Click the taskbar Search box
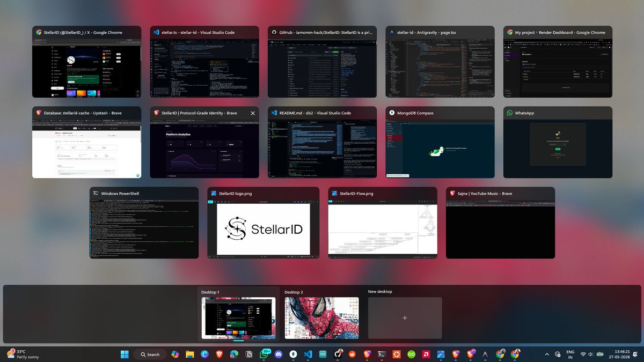The height and width of the screenshot is (362, 644). (x=150, y=354)
